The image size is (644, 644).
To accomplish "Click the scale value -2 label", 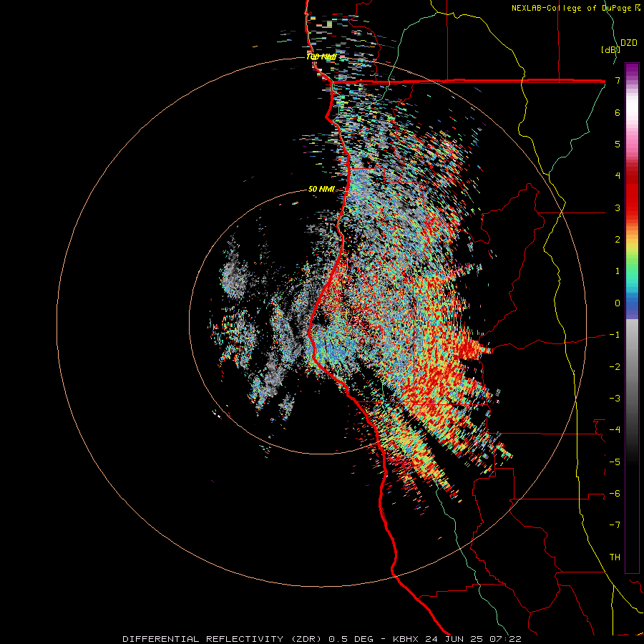I will pos(615,367).
